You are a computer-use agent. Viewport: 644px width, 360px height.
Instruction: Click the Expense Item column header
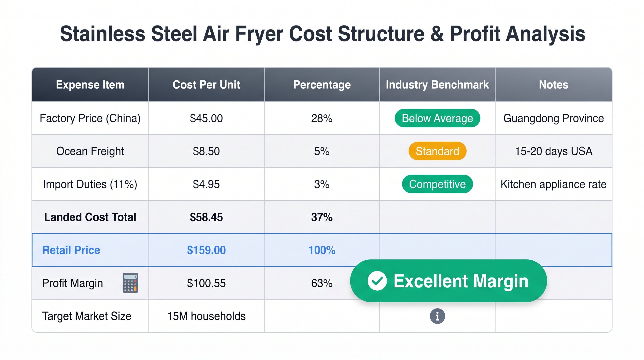point(90,85)
